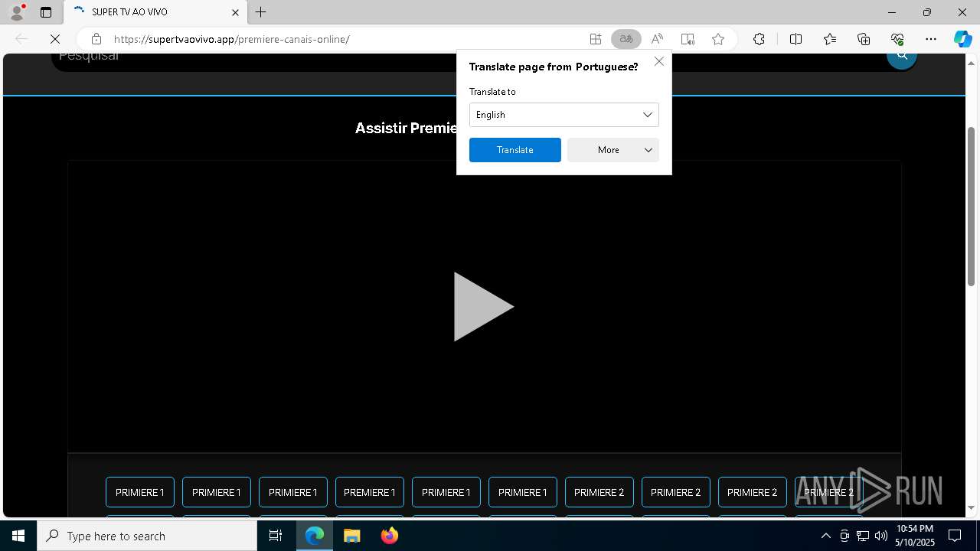Open the Windows Start menu
The width and height of the screenshot is (980, 551).
click(x=18, y=536)
